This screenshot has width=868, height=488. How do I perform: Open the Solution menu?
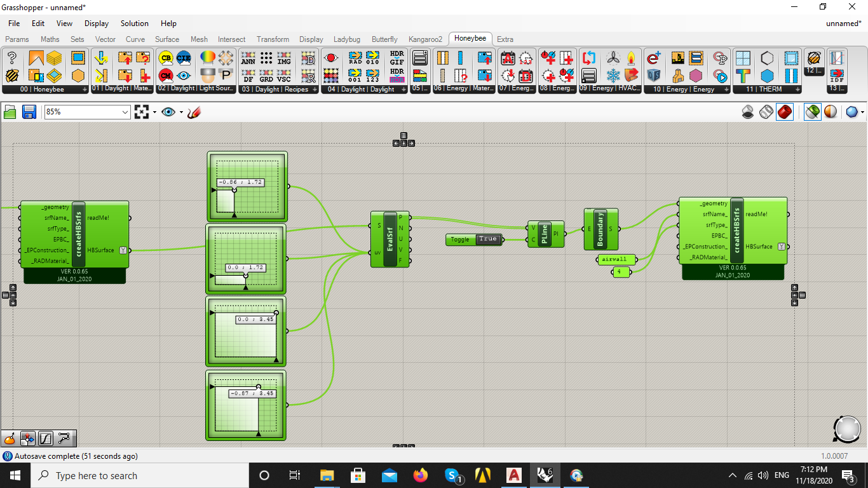tap(135, 24)
